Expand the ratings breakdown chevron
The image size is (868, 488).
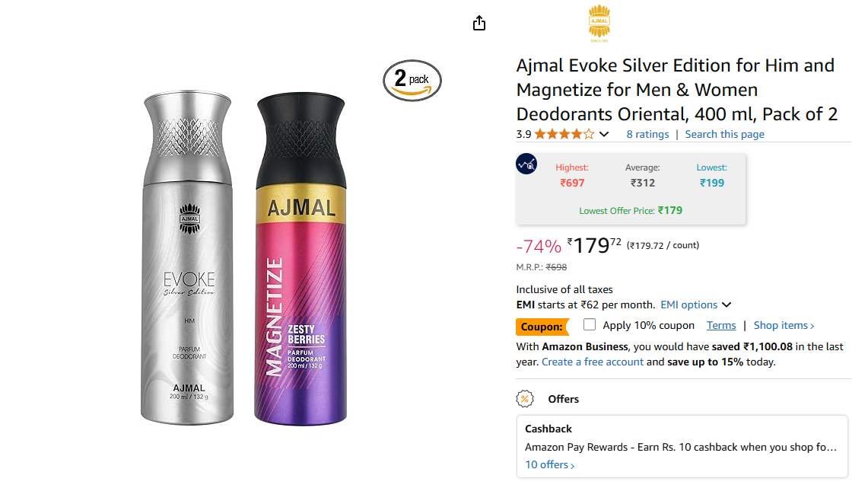pos(604,134)
